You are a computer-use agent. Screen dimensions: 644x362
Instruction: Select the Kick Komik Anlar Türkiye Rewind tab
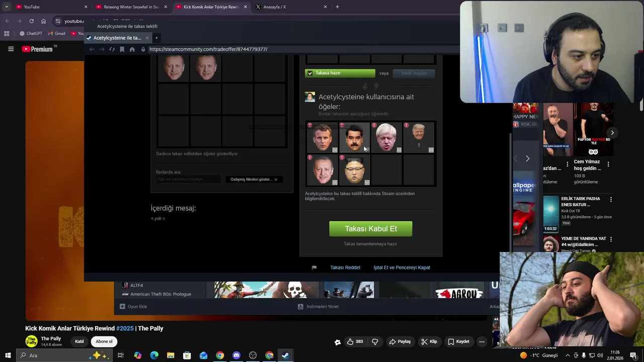[211, 7]
